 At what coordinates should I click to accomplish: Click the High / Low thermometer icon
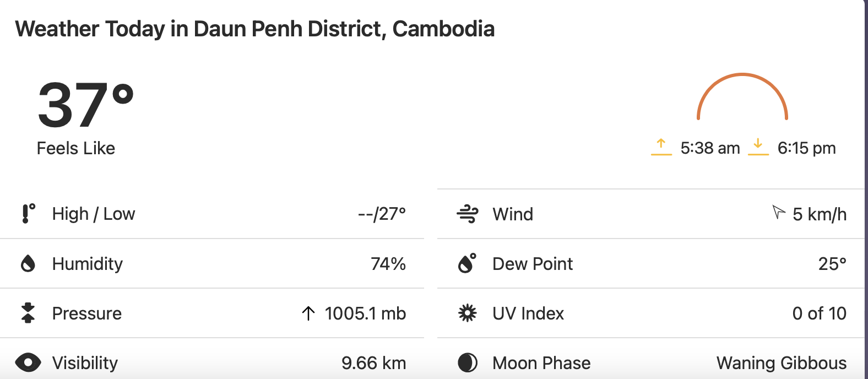coord(28,214)
